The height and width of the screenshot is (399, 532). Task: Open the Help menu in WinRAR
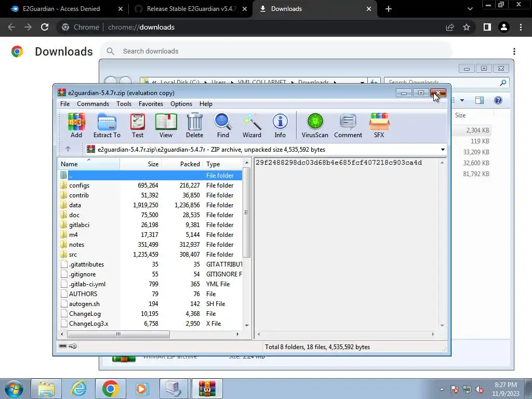(206, 104)
